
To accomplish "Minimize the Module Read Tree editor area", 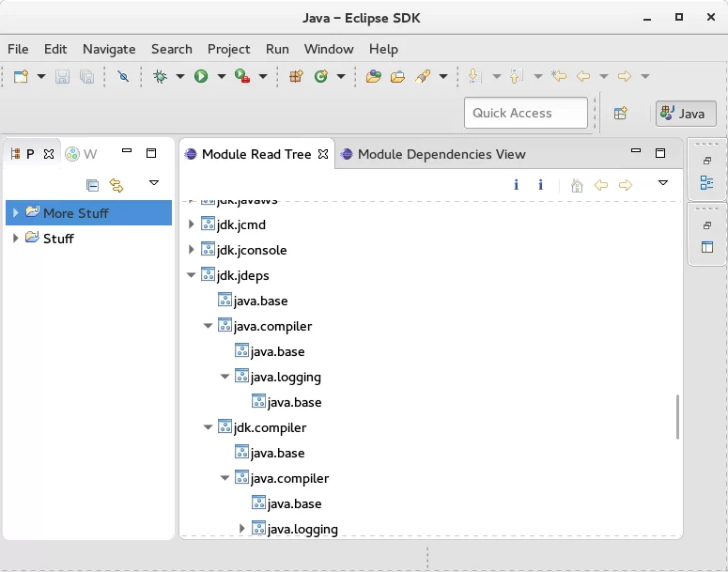I will 636,150.
